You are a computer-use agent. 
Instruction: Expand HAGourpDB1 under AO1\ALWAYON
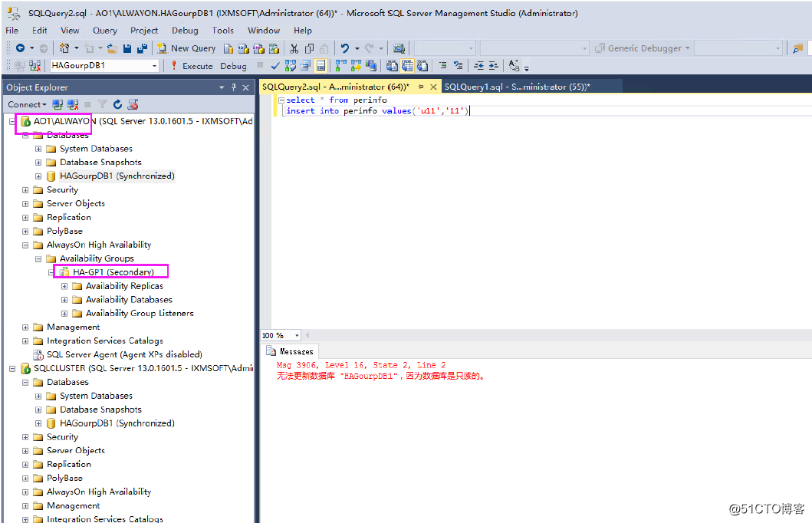pos(38,176)
